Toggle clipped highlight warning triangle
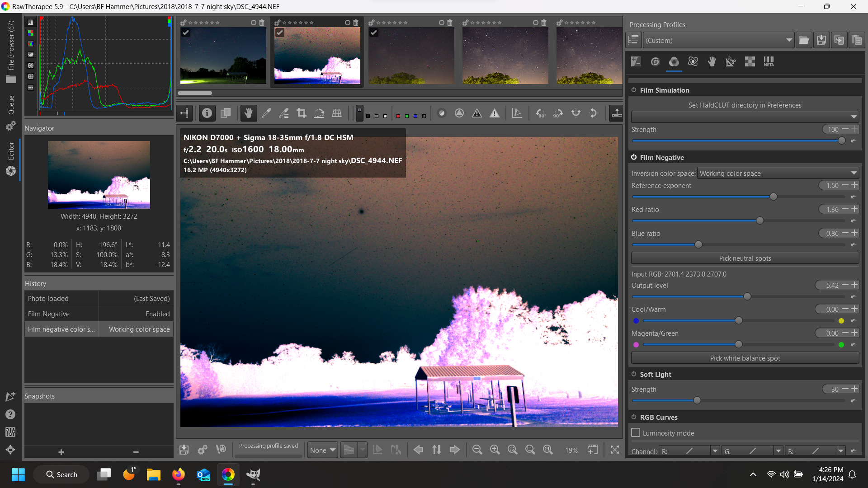 495,113
